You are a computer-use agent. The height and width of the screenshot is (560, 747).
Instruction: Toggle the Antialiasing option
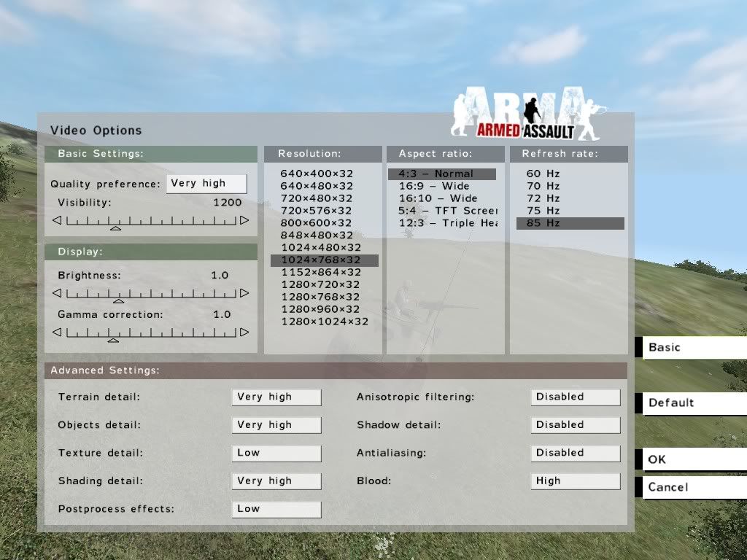point(575,453)
